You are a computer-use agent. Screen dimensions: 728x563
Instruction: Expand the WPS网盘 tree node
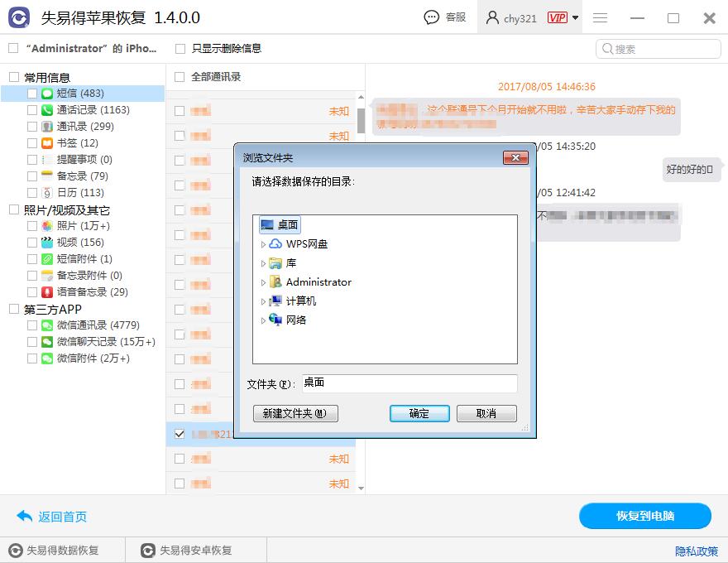click(x=263, y=244)
